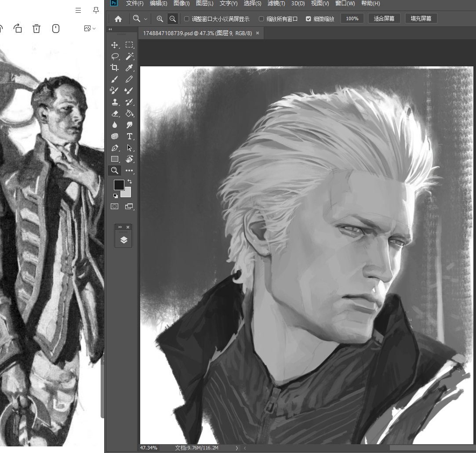Screen dimensions: 476x453
Task: Change the screen mode
Action: (x=129, y=207)
